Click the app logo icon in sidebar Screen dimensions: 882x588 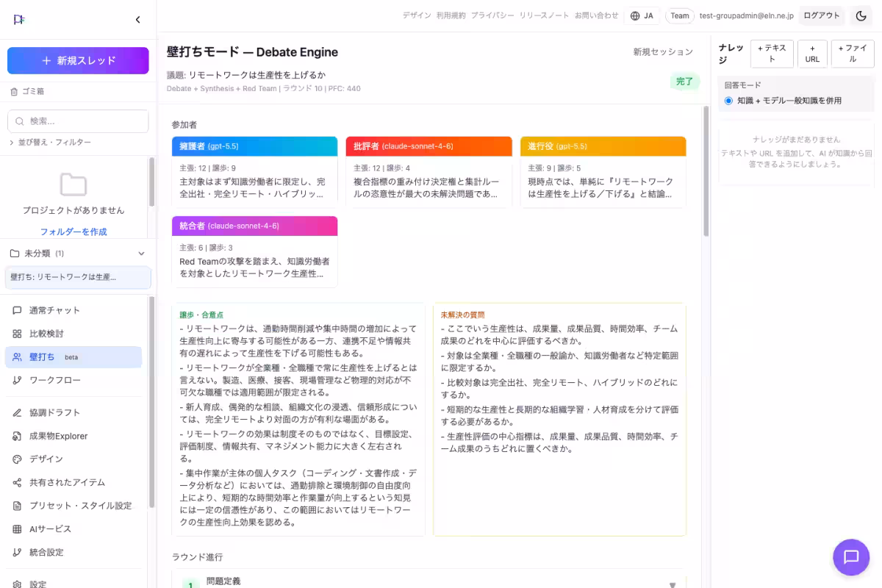tap(19, 20)
